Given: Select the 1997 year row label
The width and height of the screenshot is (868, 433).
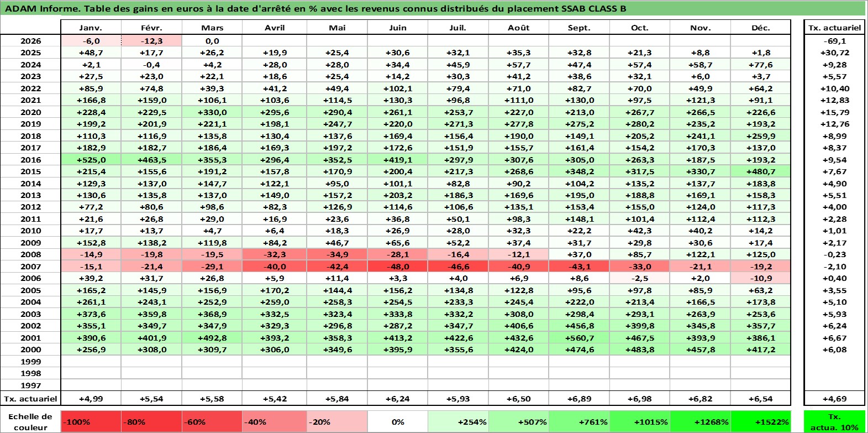Looking at the screenshot, I should (30, 385).
